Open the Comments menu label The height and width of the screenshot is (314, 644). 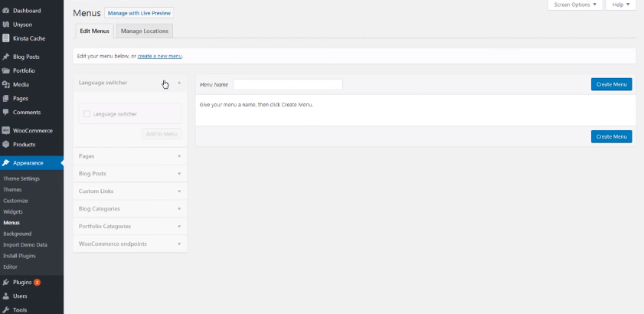27,113
